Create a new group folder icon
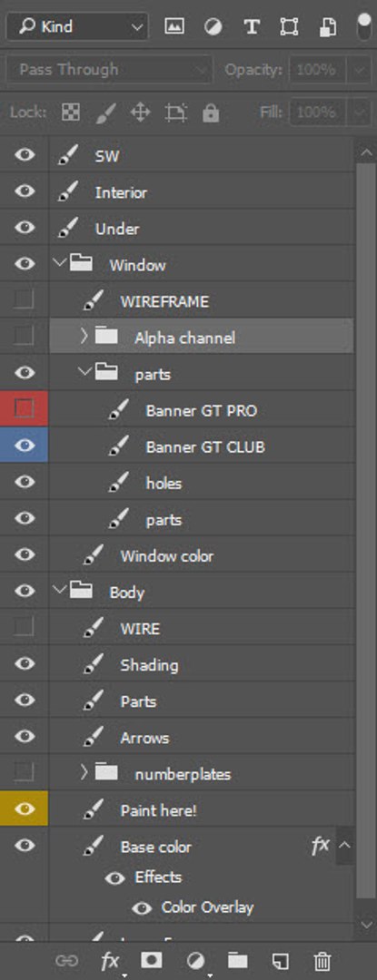This screenshot has height=980, width=377. click(237, 961)
